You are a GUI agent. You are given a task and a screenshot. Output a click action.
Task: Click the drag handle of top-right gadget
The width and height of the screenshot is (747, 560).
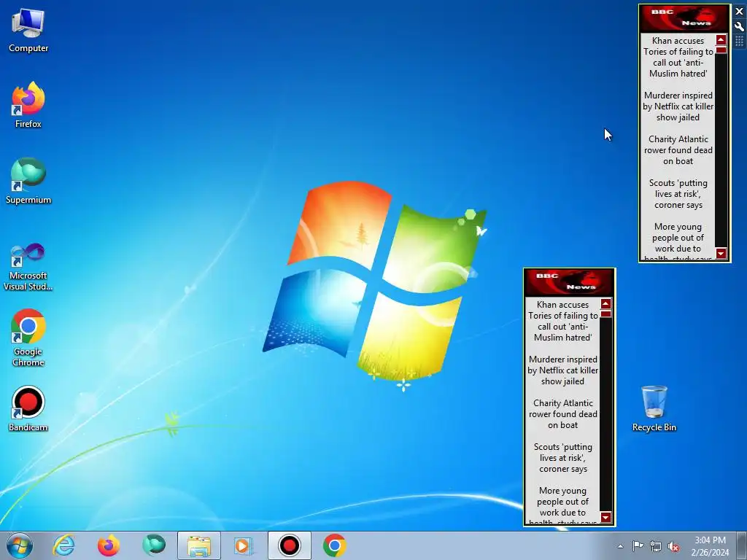click(740, 42)
